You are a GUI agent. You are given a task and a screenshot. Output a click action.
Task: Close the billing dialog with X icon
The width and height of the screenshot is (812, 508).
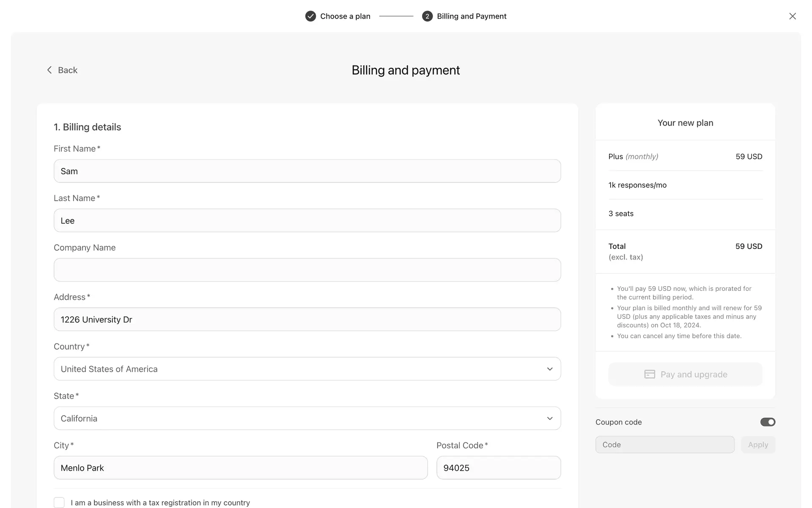792,16
